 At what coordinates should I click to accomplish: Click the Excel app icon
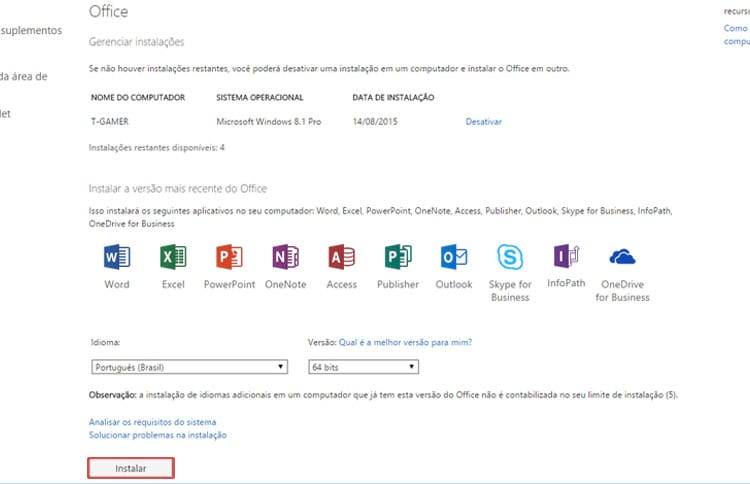[x=173, y=257]
